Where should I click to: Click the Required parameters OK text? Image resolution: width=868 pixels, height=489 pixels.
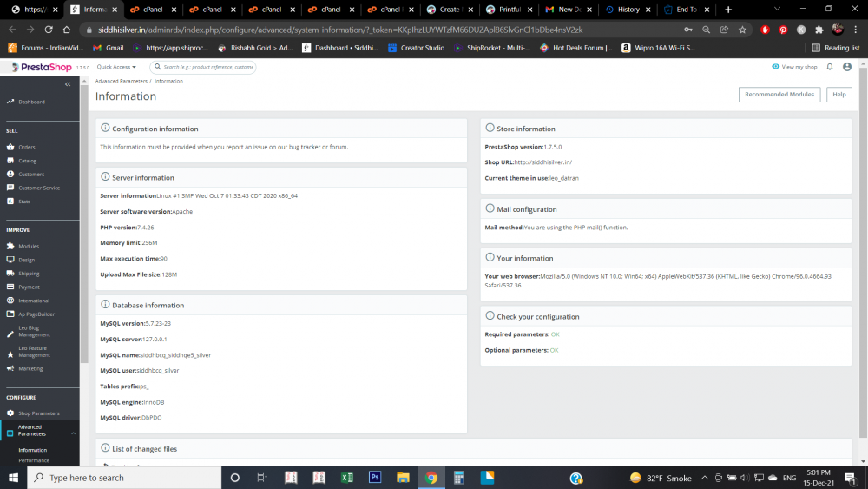click(x=556, y=334)
